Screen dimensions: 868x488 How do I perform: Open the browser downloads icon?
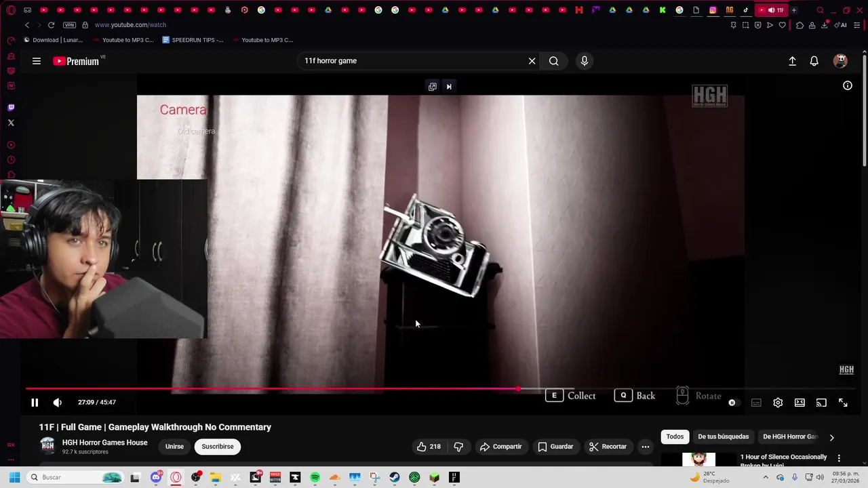(825, 25)
